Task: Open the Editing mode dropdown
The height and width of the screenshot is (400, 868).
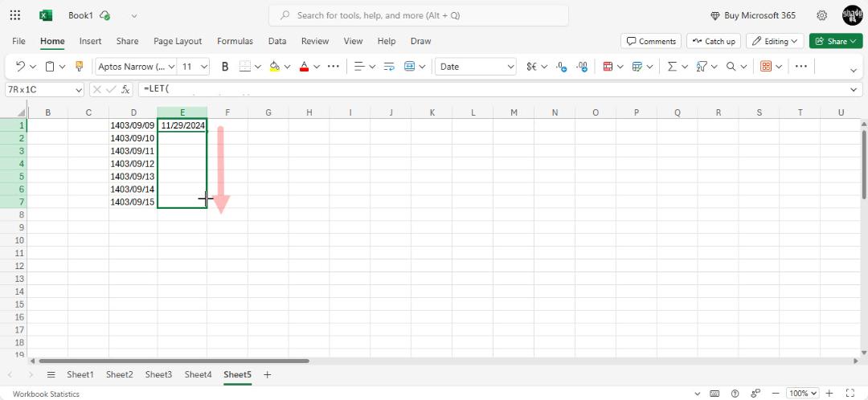Action: [x=775, y=41]
